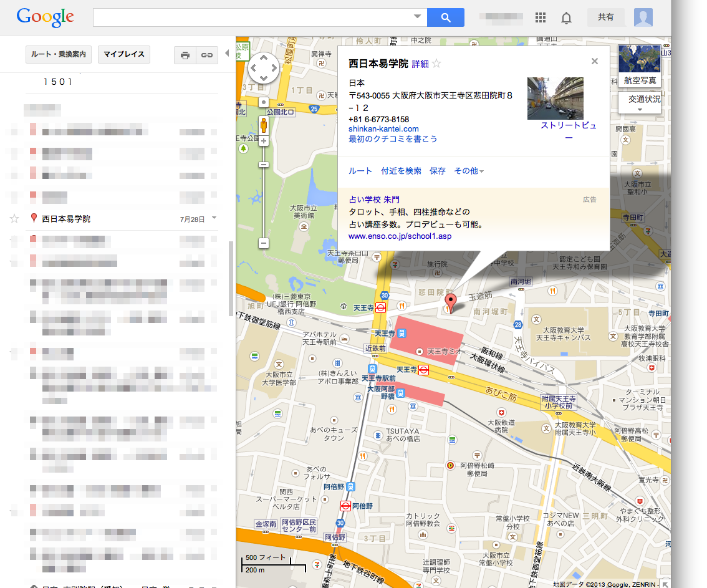Zoom out with the minus button
The image size is (707, 588).
point(264,244)
